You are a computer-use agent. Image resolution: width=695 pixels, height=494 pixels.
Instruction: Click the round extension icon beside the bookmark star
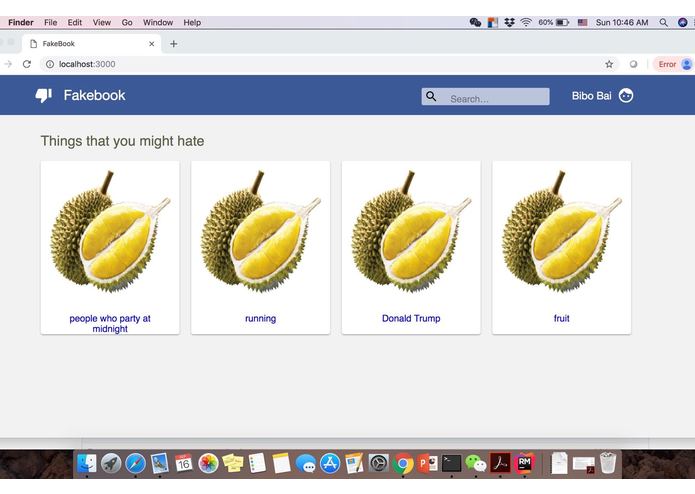point(633,64)
